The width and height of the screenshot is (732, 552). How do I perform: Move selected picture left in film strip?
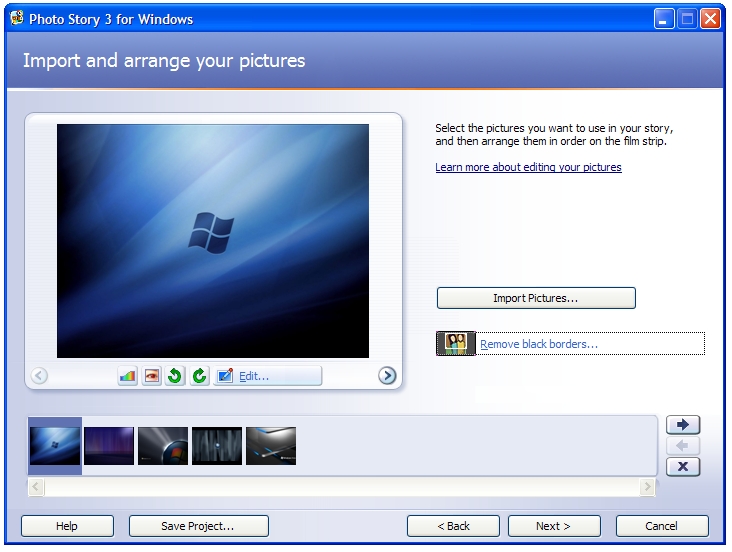[683, 446]
